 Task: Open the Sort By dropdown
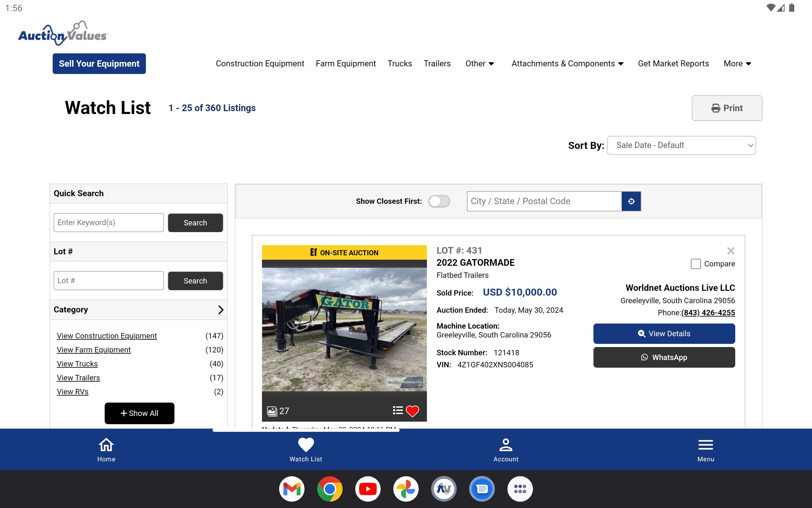pos(681,145)
